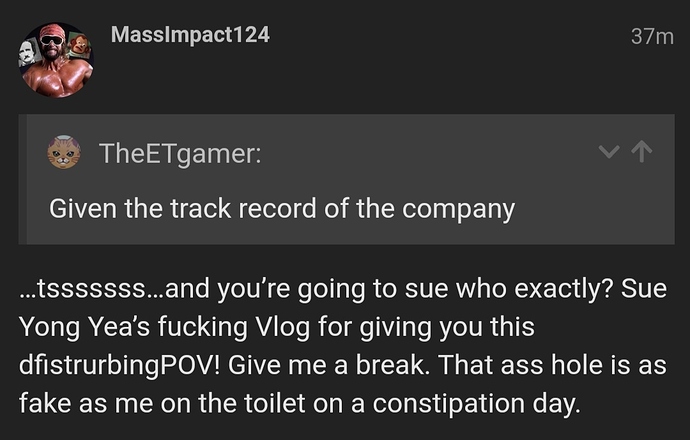The width and height of the screenshot is (690, 440).
Task: Select the quoted text about the company's track record
Action: click(282, 209)
